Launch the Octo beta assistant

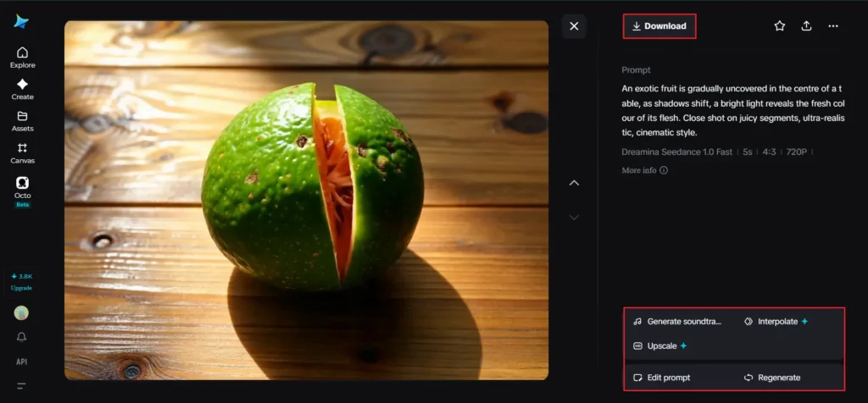[22, 191]
